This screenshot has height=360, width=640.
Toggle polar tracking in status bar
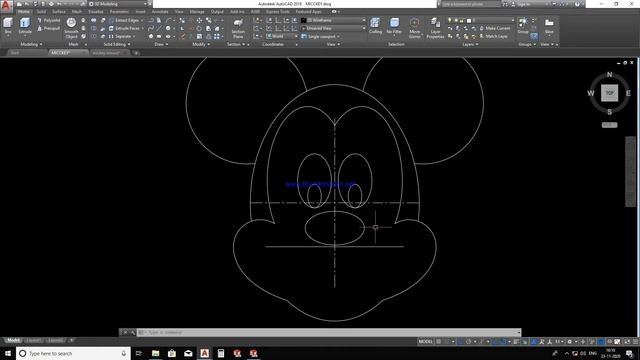click(469, 342)
